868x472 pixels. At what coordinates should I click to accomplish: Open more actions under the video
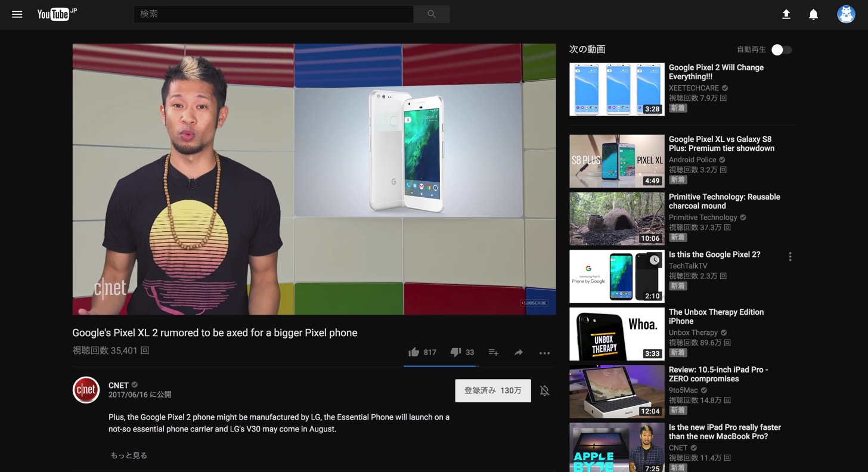(x=544, y=353)
